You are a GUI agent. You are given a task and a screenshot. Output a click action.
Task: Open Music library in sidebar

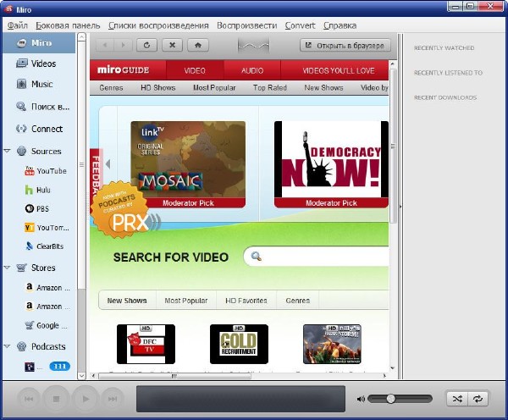click(x=41, y=84)
